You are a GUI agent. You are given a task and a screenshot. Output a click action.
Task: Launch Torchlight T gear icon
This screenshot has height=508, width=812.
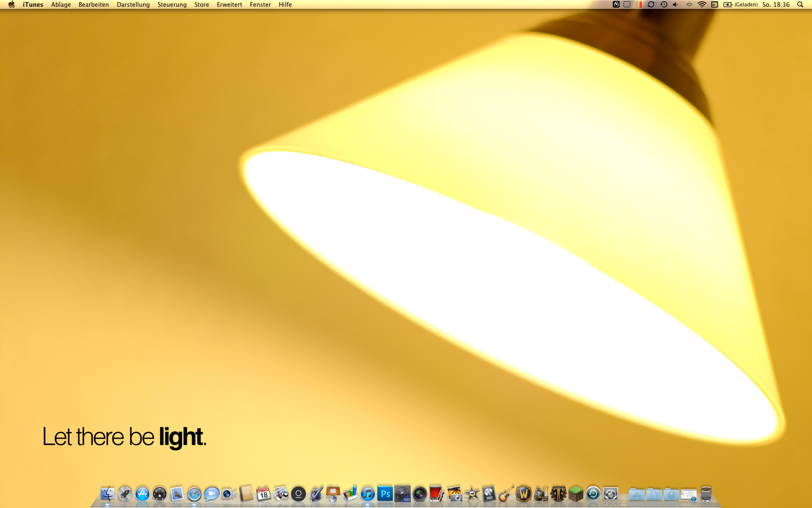tap(558, 494)
